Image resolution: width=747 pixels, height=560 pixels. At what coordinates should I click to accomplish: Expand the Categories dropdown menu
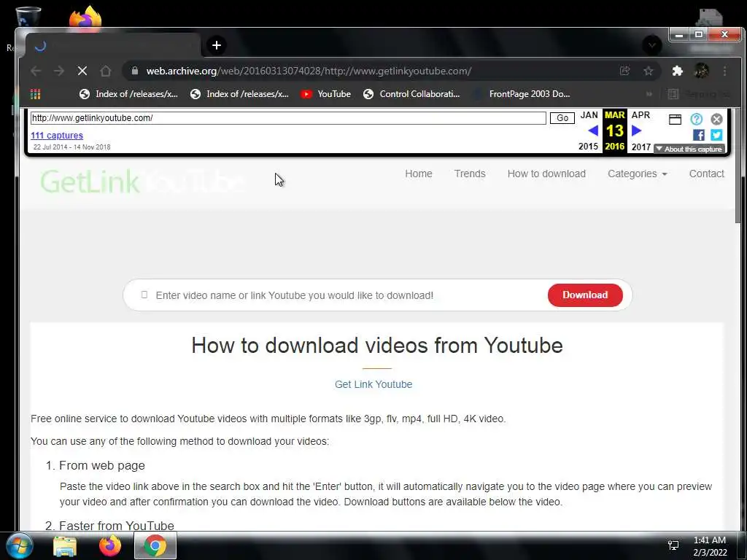click(x=637, y=174)
